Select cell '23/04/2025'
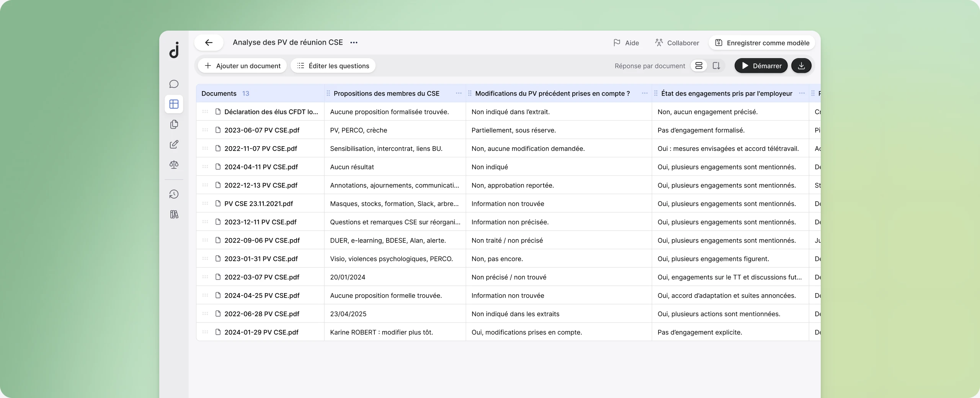980x398 pixels. click(395, 314)
